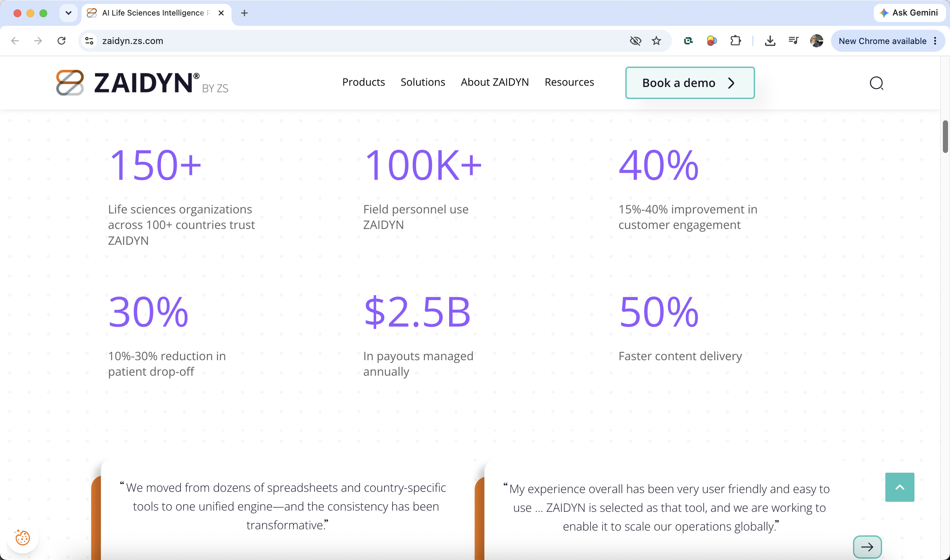Open the Chrome three-dot menu
The height and width of the screenshot is (560, 950).
(x=935, y=41)
